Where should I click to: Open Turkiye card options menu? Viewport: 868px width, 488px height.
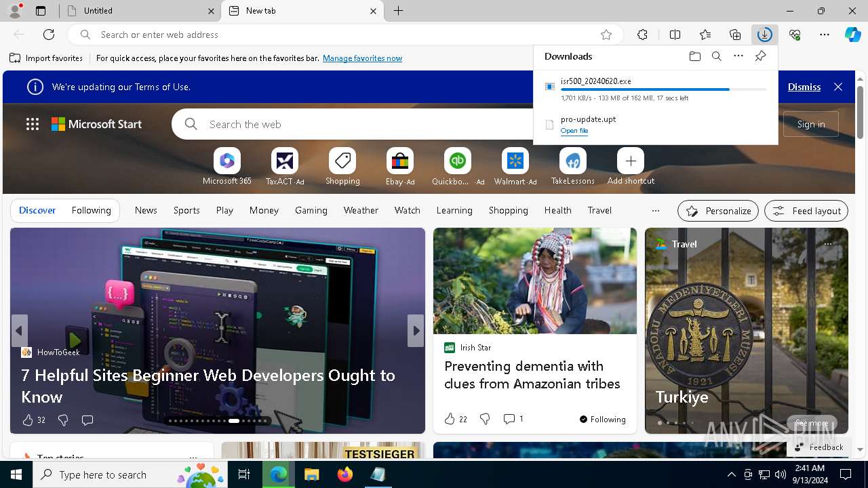click(x=827, y=244)
